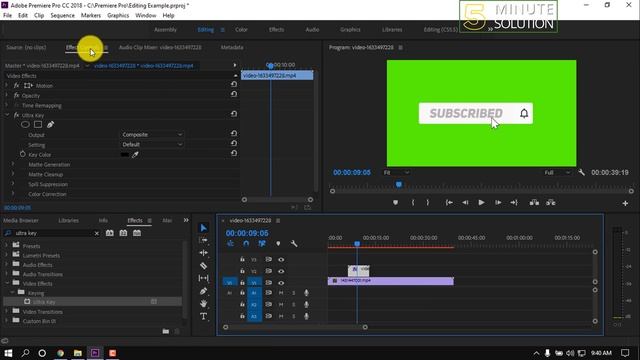Switch to the Color workspace
The height and width of the screenshot is (360, 640).
[x=241, y=30]
